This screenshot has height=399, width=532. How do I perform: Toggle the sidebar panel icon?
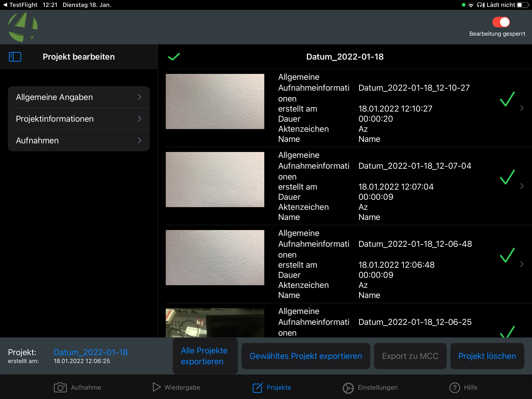coord(15,57)
